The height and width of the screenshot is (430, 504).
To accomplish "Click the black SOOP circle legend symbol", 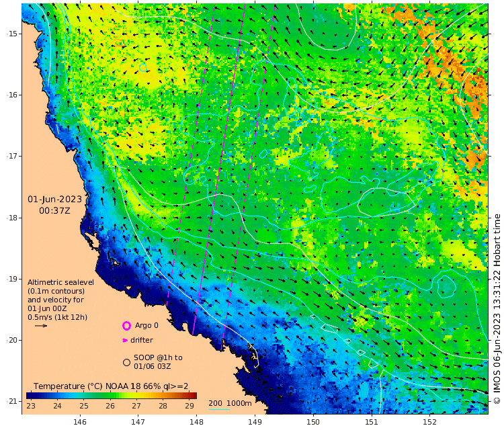I will [126, 362].
